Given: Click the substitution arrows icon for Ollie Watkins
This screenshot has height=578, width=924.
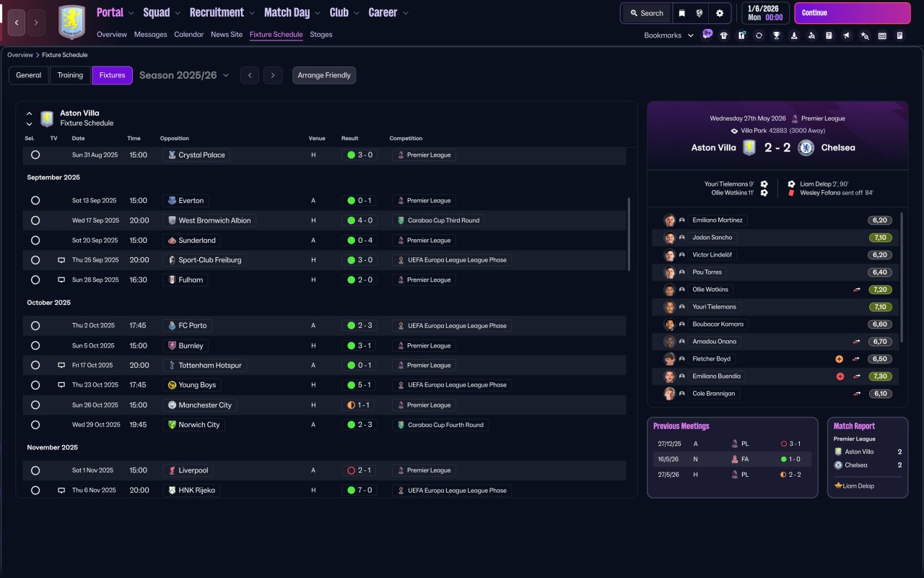Looking at the screenshot, I should coord(857,290).
